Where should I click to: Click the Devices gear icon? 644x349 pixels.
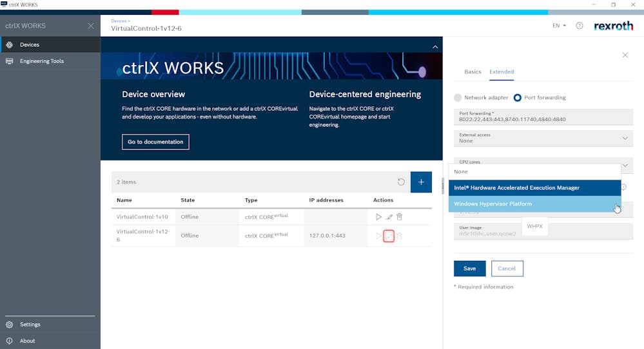pyautogui.click(x=10, y=44)
